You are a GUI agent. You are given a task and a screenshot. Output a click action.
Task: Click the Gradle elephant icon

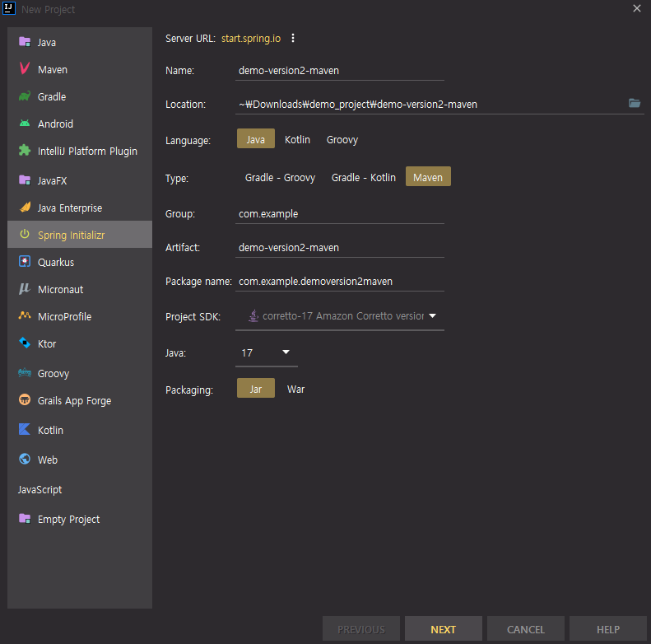coord(25,96)
